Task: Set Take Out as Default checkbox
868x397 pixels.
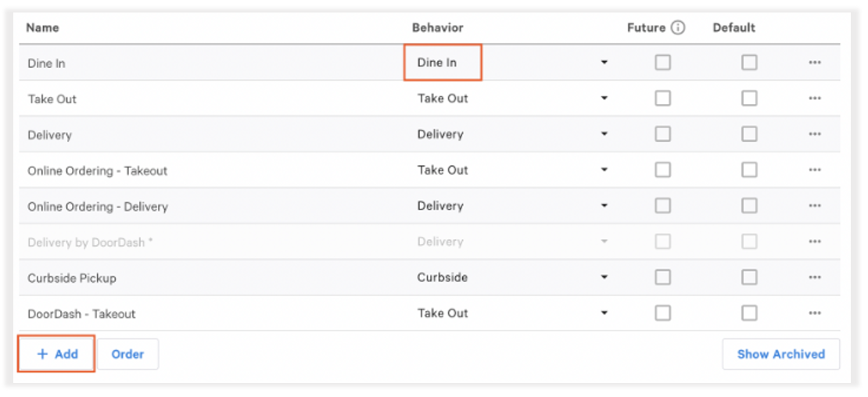Action: pyautogui.click(x=749, y=98)
